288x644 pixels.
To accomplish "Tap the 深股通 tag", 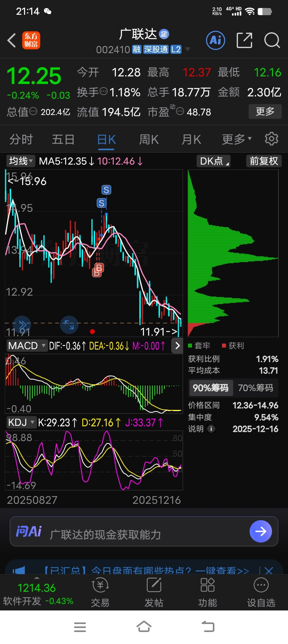I will click(x=156, y=50).
